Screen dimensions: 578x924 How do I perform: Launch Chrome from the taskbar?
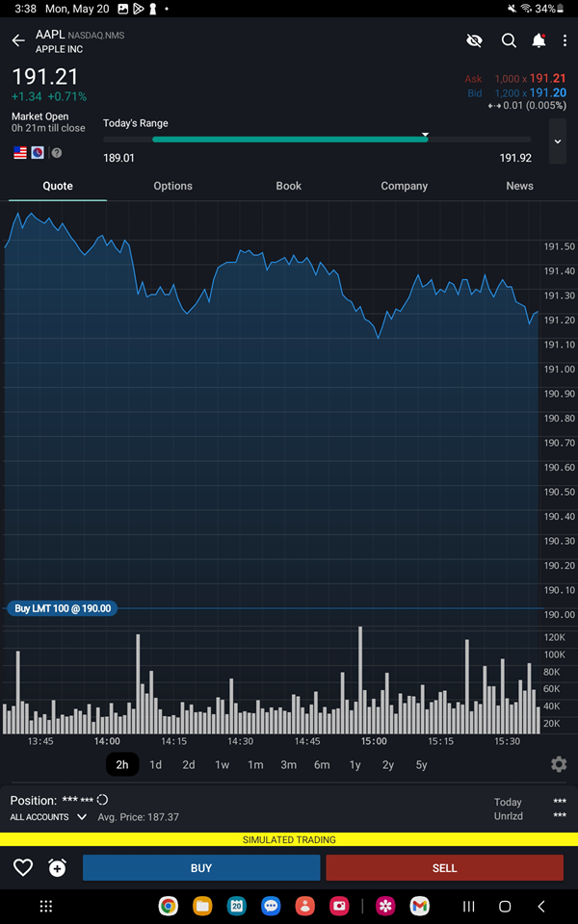(x=169, y=906)
